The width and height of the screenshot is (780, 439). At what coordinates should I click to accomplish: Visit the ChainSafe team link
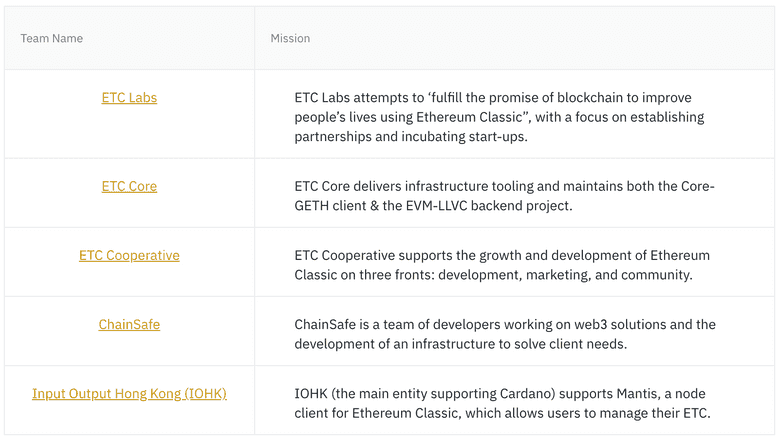[129, 324]
